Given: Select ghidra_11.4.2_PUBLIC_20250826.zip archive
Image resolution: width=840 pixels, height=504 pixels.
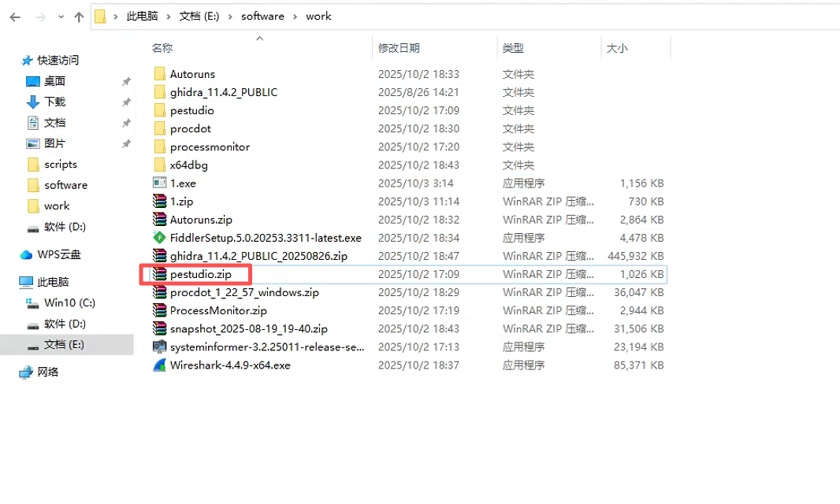Looking at the screenshot, I should 258,256.
